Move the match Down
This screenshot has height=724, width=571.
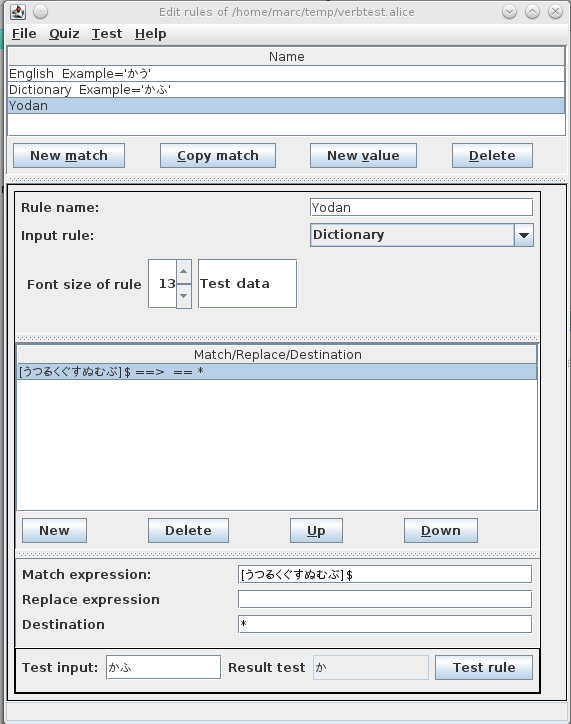(x=441, y=531)
